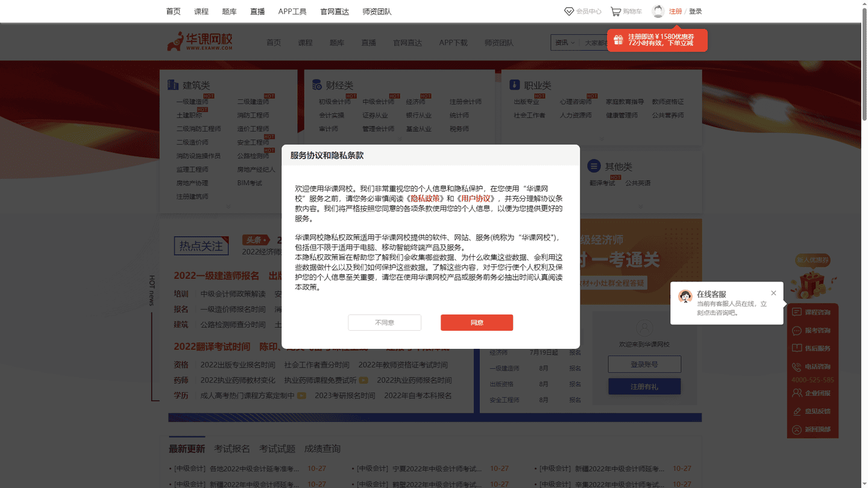Expand the 财经类 panel chevron
Viewport: 868px width, 488px height.
tap(399, 140)
